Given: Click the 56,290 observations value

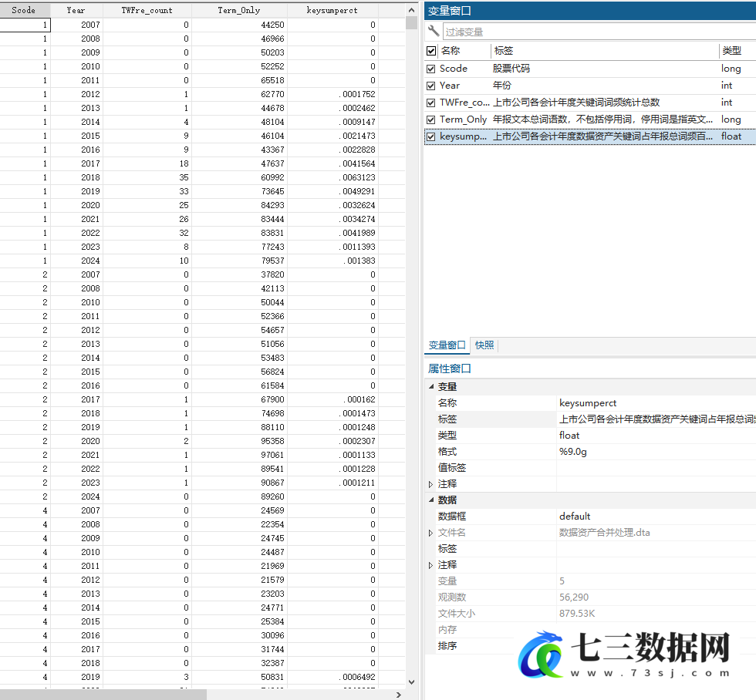Looking at the screenshot, I should click(574, 597).
